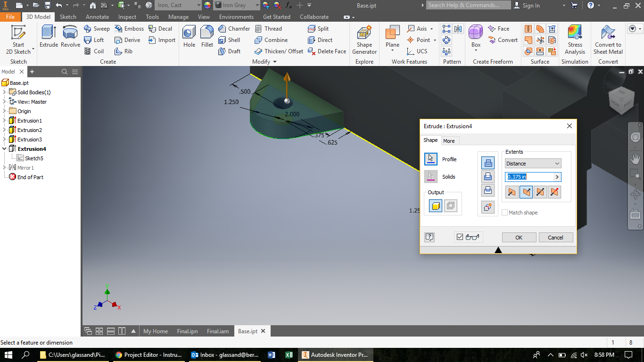
Task: Open the More tab in Extrude dialog
Action: (449, 140)
